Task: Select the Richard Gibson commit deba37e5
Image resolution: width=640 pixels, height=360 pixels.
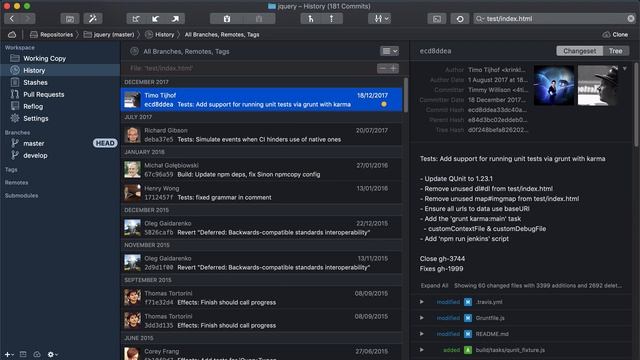Action: click(262, 135)
